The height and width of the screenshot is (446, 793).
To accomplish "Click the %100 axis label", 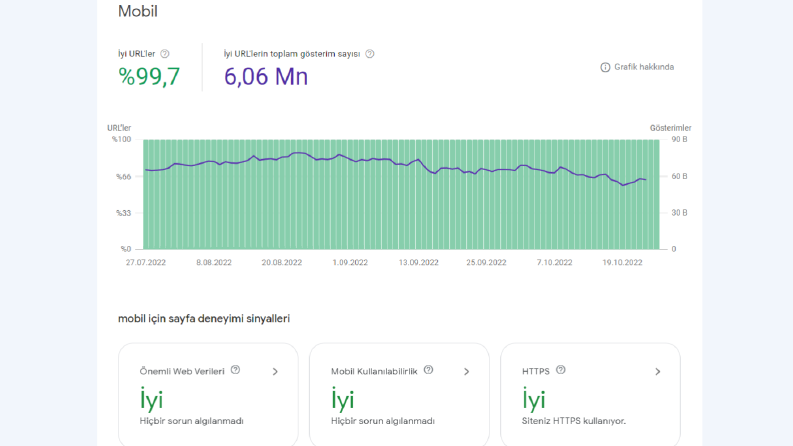I will (121, 140).
